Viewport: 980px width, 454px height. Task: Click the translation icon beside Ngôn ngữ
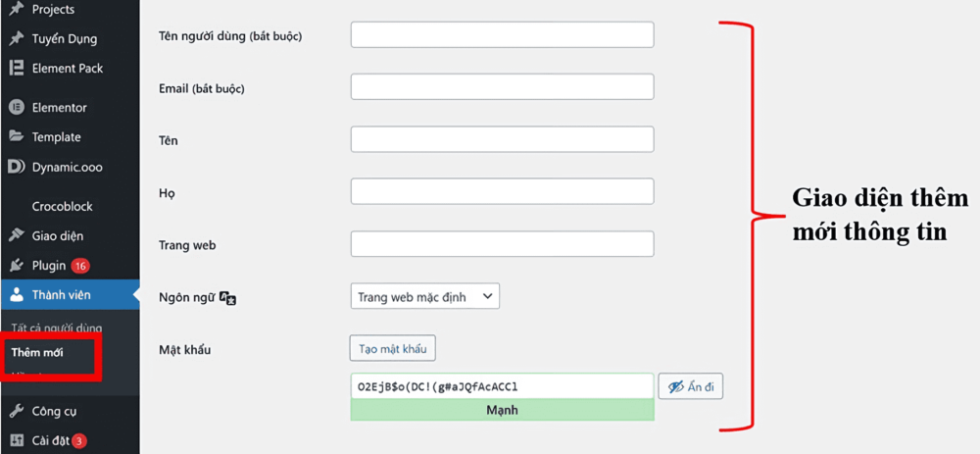(x=227, y=298)
